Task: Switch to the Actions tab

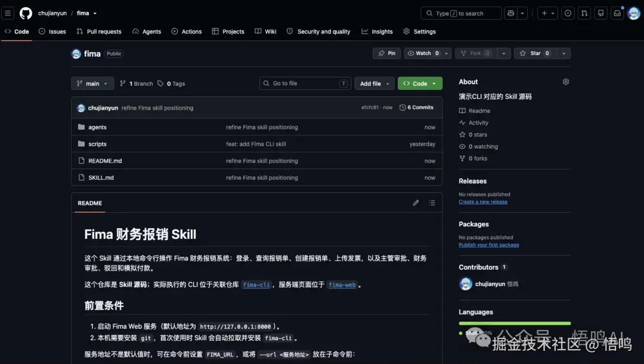Action: pos(187,32)
